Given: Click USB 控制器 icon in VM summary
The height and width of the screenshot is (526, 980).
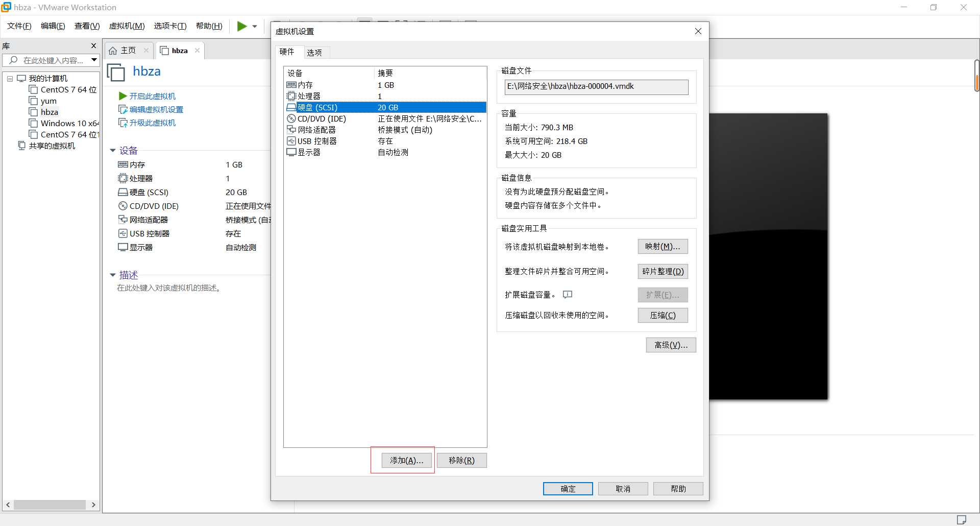Looking at the screenshot, I should [123, 233].
